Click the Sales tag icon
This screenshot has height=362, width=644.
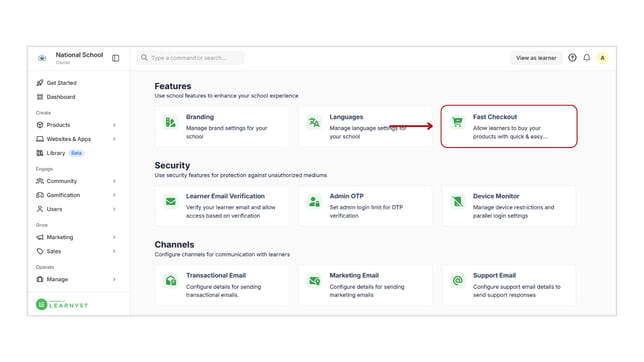[x=40, y=251]
